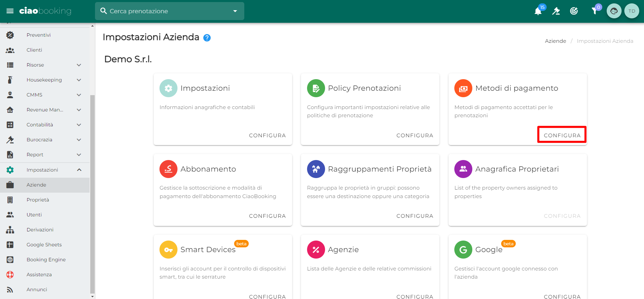Image resolution: width=644 pixels, height=299 pixels.
Task: Open the notifications bell icon
Action: coord(538,11)
